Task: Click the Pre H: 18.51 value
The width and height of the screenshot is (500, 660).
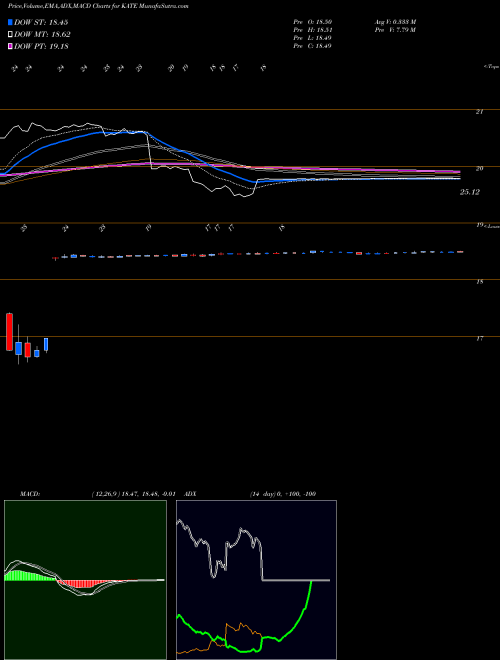Action: [x=312, y=30]
